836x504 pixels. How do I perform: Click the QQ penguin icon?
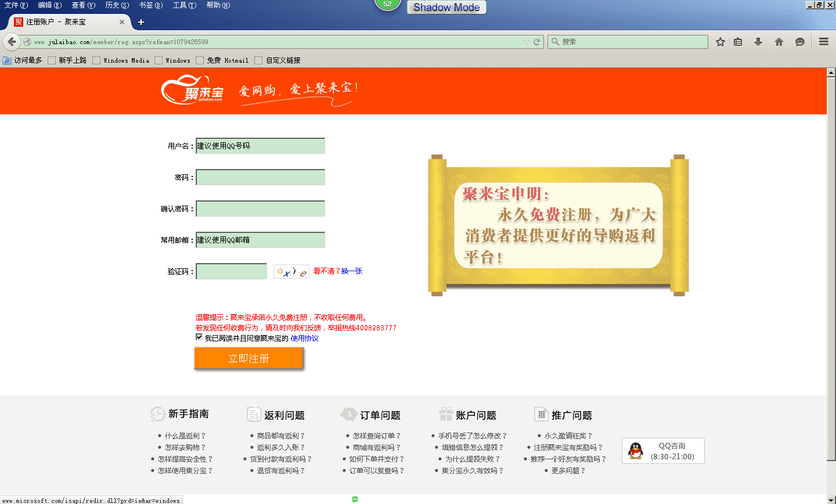coord(636,451)
